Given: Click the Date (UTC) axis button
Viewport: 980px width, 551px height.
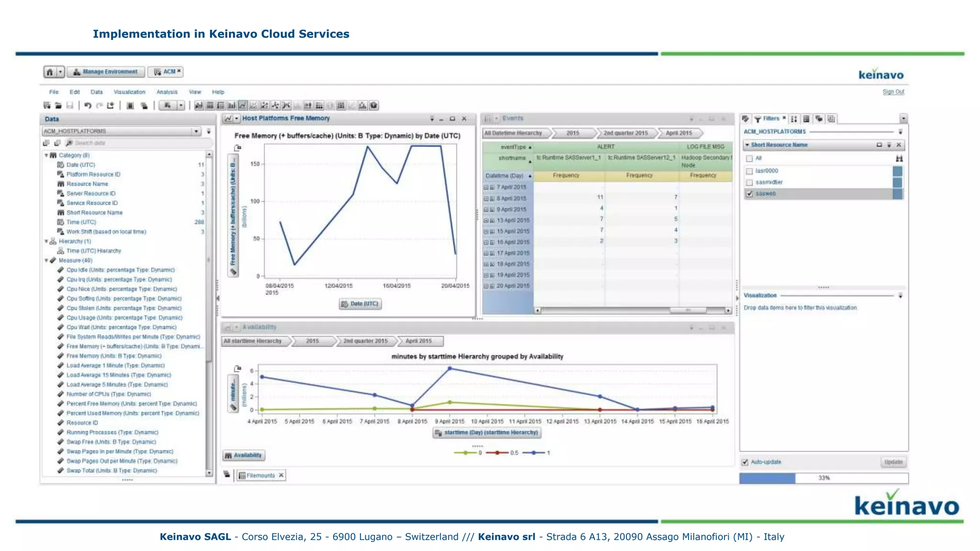Looking at the screenshot, I should point(360,304).
